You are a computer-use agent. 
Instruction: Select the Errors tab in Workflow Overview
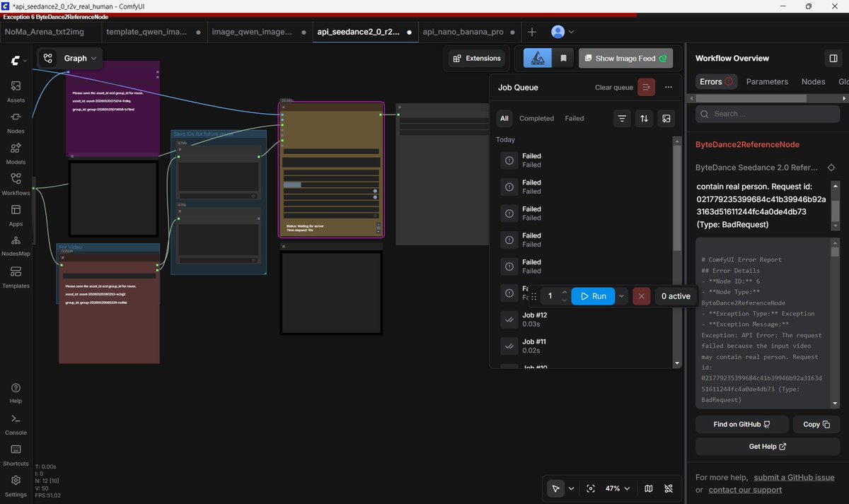[716, 81]
